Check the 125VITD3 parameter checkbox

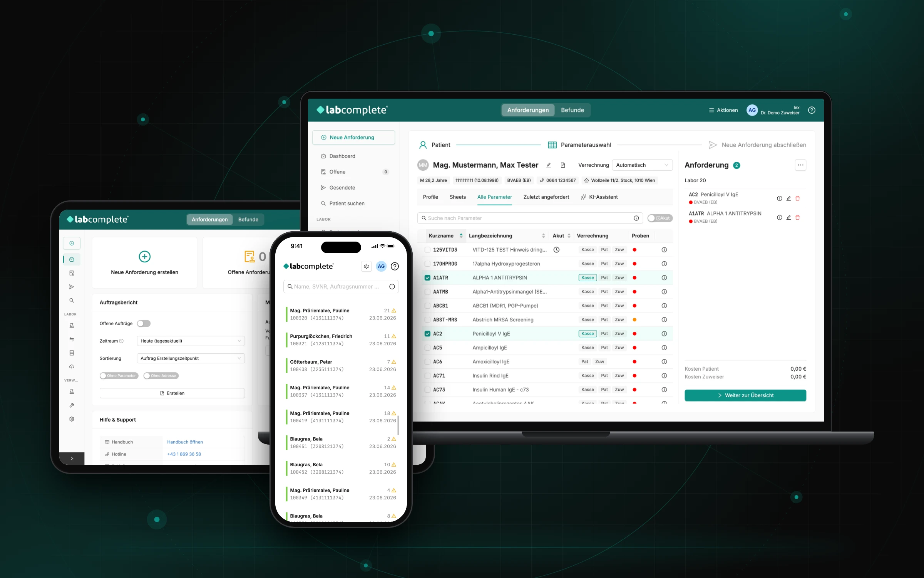(427, 250)
